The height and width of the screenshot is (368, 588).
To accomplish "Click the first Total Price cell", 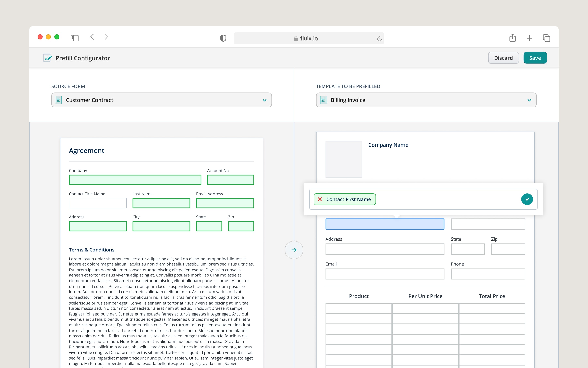I will pyautogui.click(x=492, y=308).
